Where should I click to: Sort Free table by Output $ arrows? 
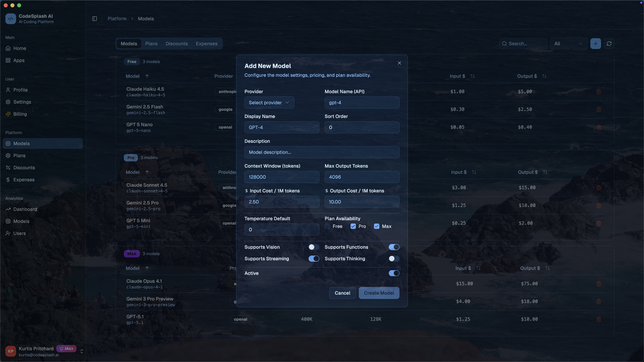tap(544, 76)
